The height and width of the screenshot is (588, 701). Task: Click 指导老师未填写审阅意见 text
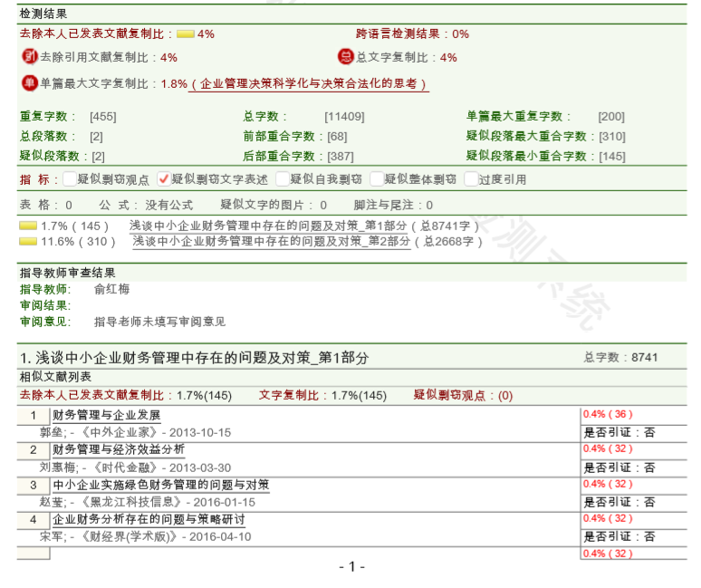[x=159, y=322]
